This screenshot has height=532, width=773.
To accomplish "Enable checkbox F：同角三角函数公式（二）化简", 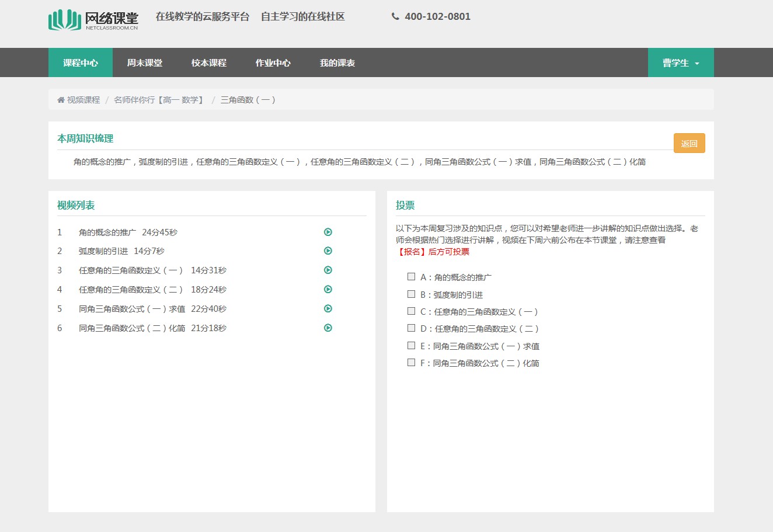I will pos(412,363).
